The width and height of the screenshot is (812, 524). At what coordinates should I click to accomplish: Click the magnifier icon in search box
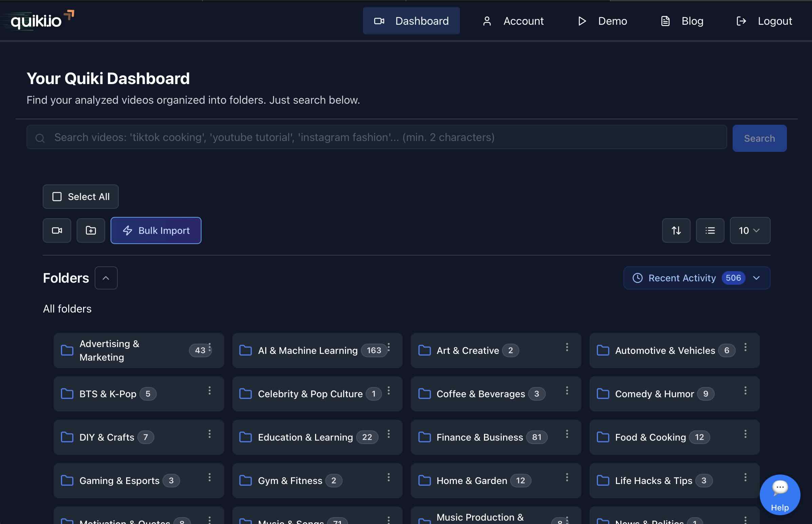40,138
